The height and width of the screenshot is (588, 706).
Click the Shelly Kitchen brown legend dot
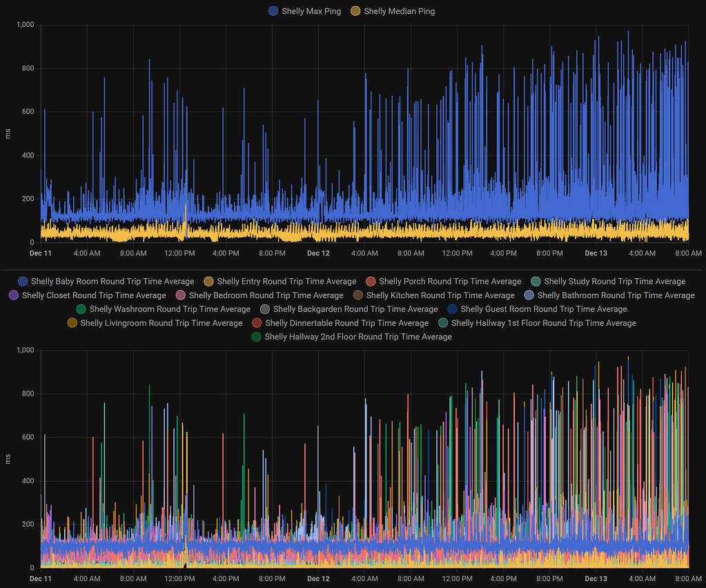point(358,295)
